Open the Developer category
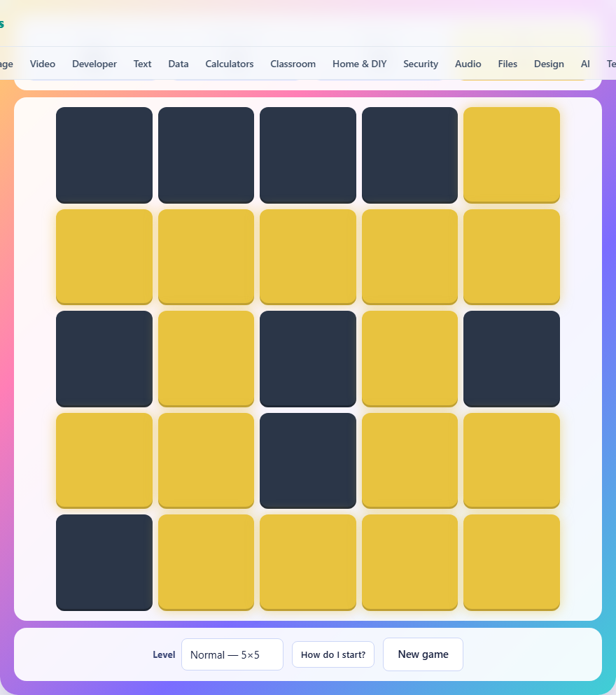The width and height of the screenshot is (616, 695). coord(94,64)
